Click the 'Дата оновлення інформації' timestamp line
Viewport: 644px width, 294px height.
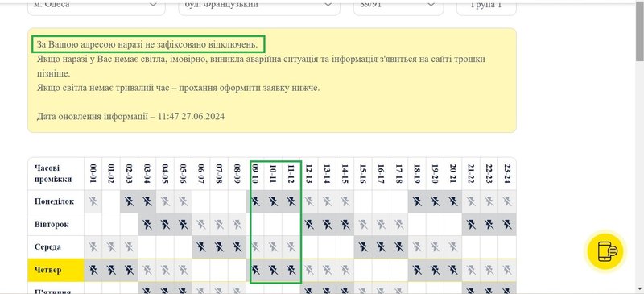point(130,116)
